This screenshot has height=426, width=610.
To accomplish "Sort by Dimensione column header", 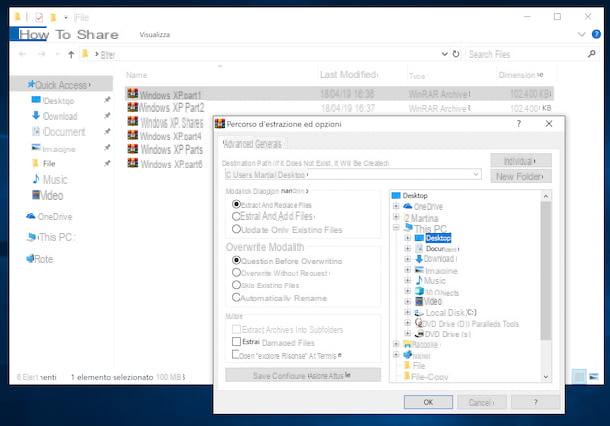I will coord(521,75).
